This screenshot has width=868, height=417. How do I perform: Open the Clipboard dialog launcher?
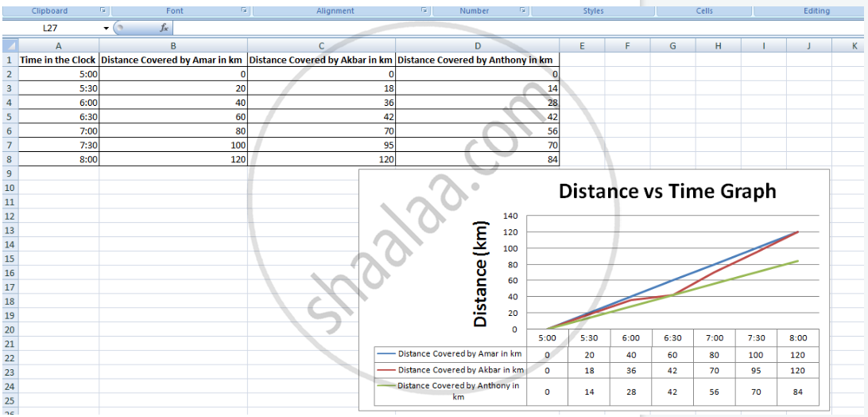103,11
